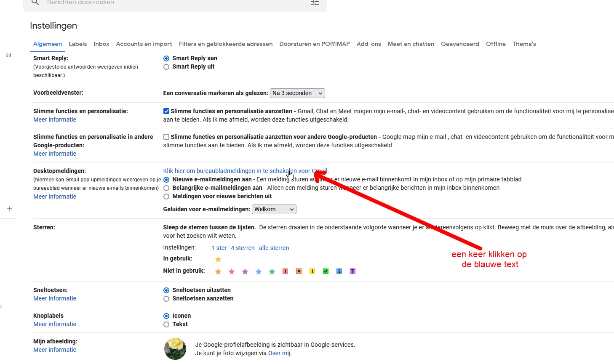This screenshot has height=364, width=614.
Task: Click the purple star icon
Action: click(245, 271)
